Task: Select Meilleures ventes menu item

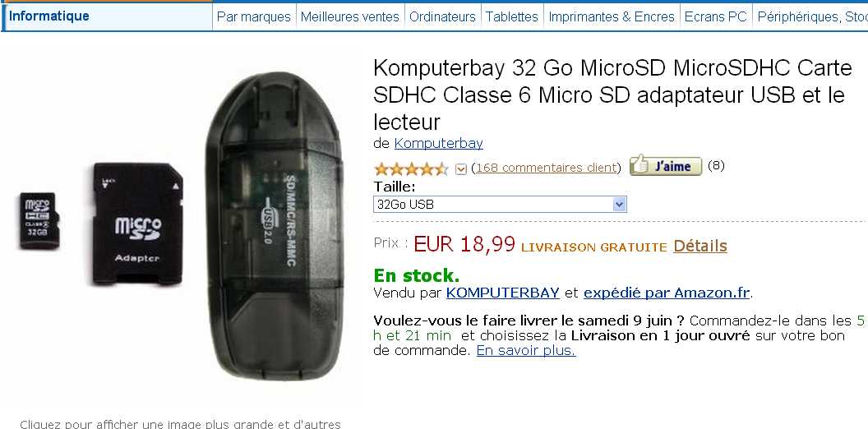Action: pyautogui.click(x=350, y=16)
